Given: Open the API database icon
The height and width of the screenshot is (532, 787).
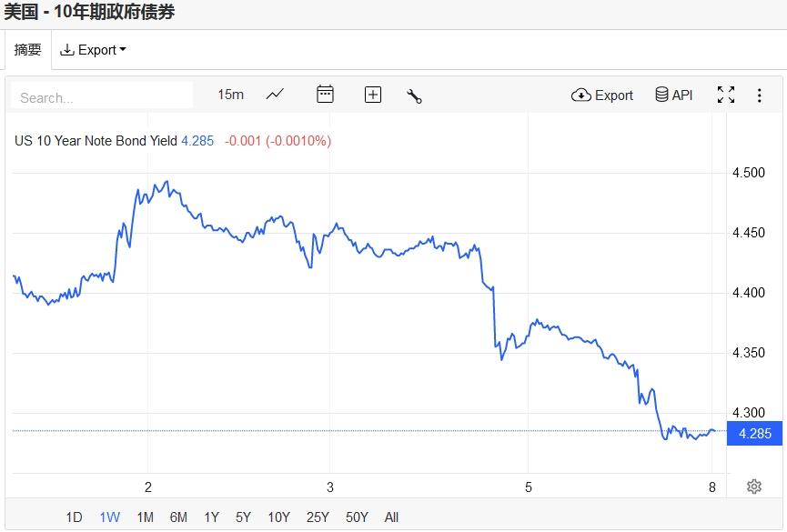Looking at the screenshot, I should pos(674,95).
